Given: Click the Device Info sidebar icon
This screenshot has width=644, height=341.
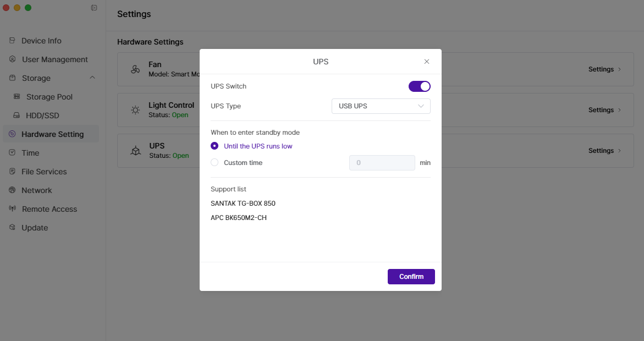Looking at the screenshot, I should point(12,40).
